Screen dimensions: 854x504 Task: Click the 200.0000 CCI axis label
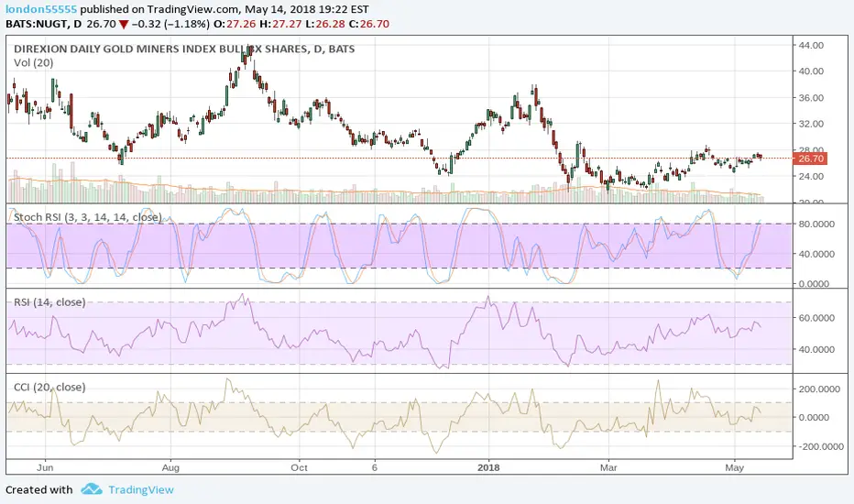tap(821, 389)
